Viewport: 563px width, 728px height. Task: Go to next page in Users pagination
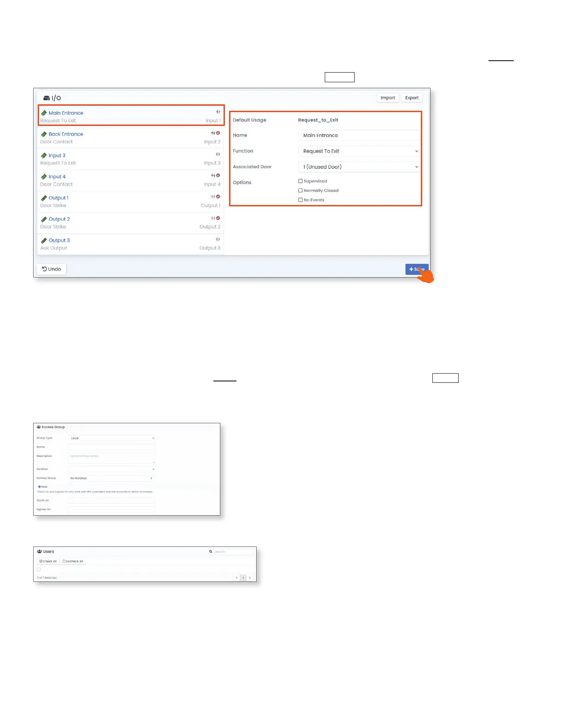(250, 578)
